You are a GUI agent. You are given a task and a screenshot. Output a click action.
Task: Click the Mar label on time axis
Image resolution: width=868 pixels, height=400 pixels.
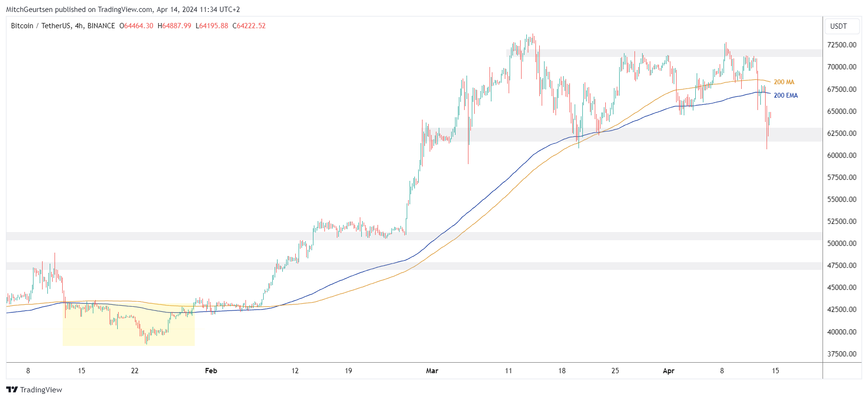(432, 371)
